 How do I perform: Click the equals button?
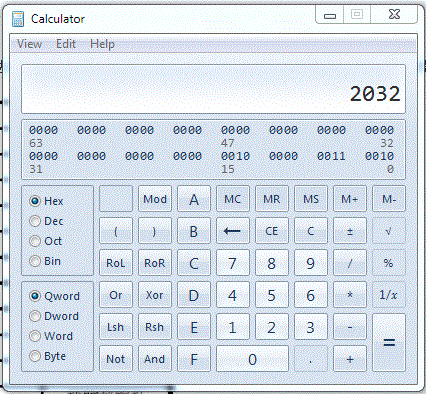tap(389, 343)
